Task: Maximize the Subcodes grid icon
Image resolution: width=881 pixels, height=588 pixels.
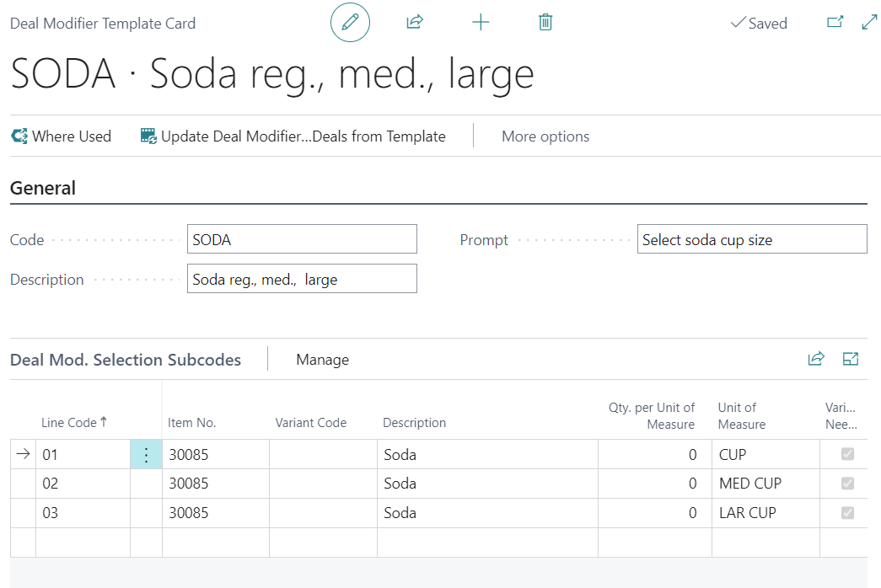Action: point(851,360)
